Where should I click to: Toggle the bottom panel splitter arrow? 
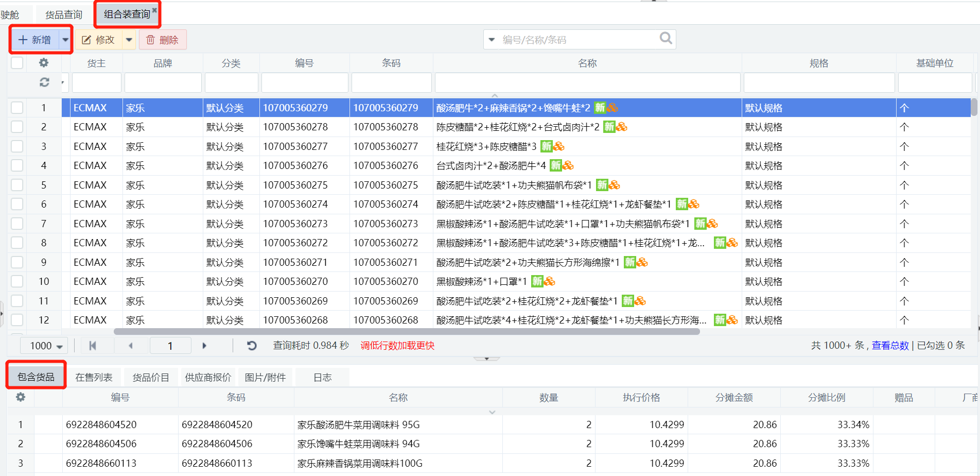pos(486,359)
